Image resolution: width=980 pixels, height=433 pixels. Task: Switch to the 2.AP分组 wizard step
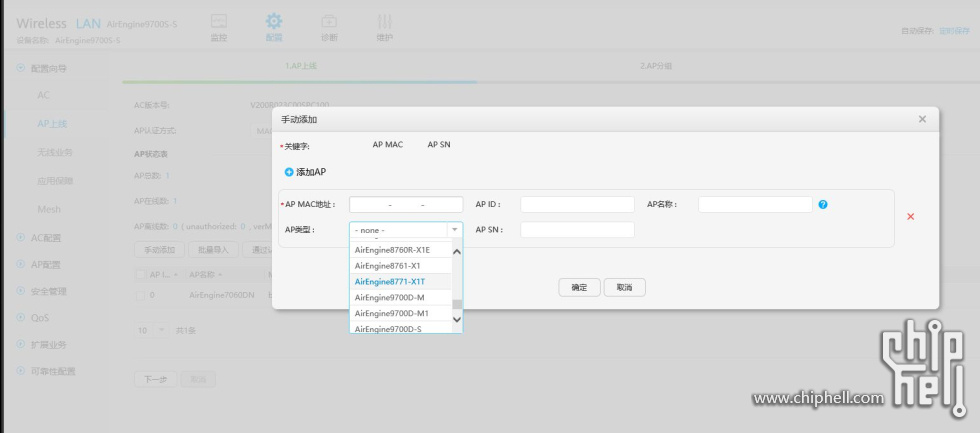click(656, 66)
